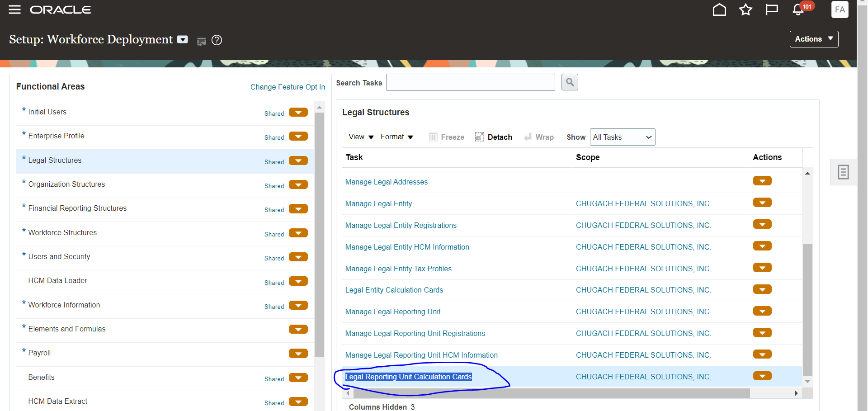Select the Workforce Structures functional area

(63, 232)
